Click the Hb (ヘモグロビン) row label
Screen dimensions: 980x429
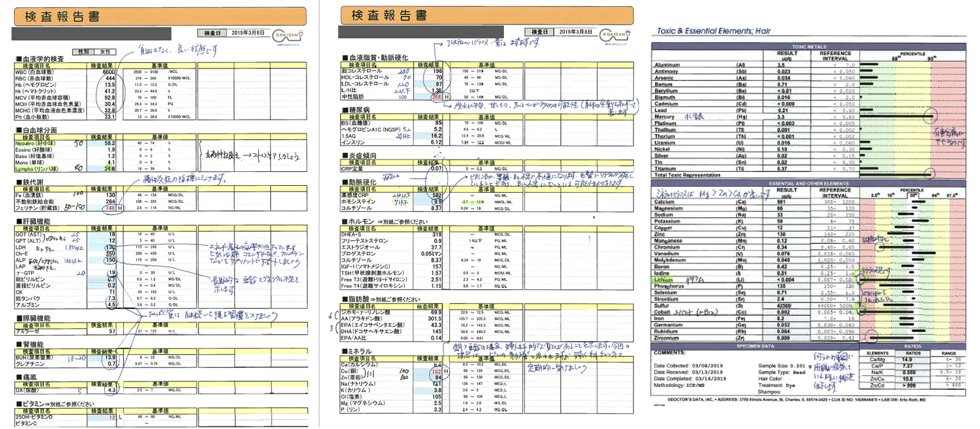click(x=36, y=85)
